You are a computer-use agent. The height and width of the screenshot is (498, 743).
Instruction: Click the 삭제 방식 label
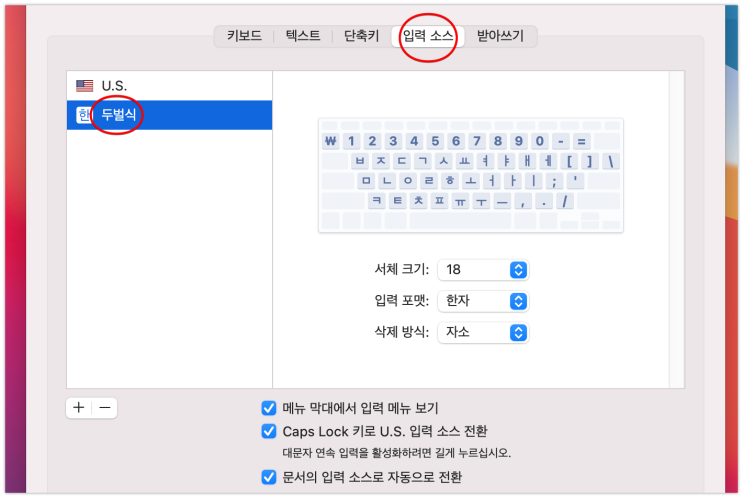coord(401,332)
